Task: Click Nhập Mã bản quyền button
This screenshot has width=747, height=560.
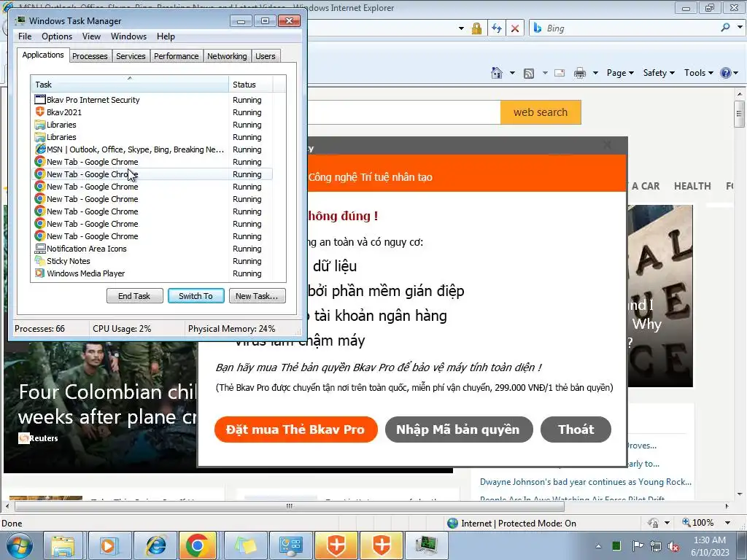Action: click(458, 429)
